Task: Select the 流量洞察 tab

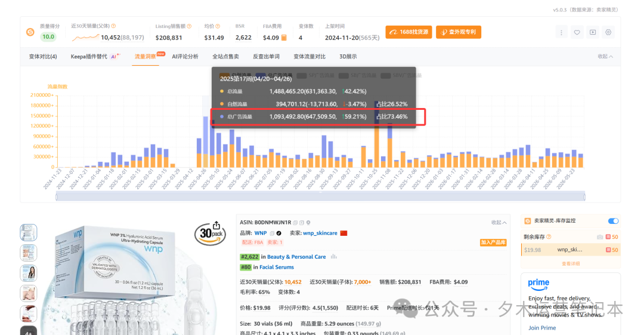Action: click(145, 56)
